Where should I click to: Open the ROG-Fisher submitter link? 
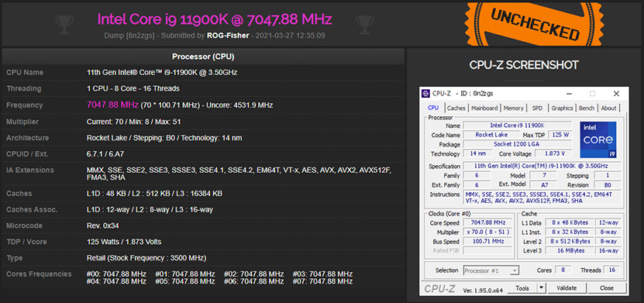[x=228, y=36]
